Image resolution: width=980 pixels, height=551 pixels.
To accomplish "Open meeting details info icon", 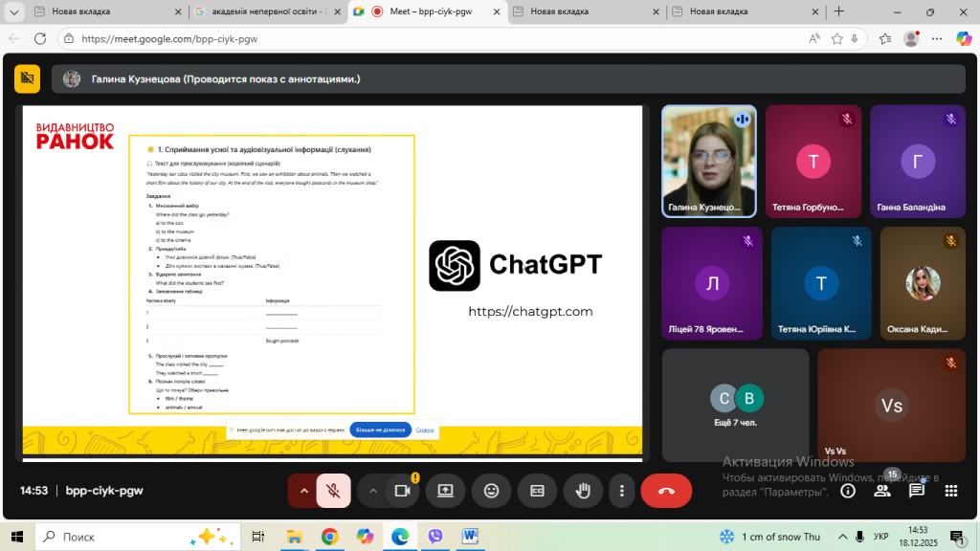I will (848, 491).
